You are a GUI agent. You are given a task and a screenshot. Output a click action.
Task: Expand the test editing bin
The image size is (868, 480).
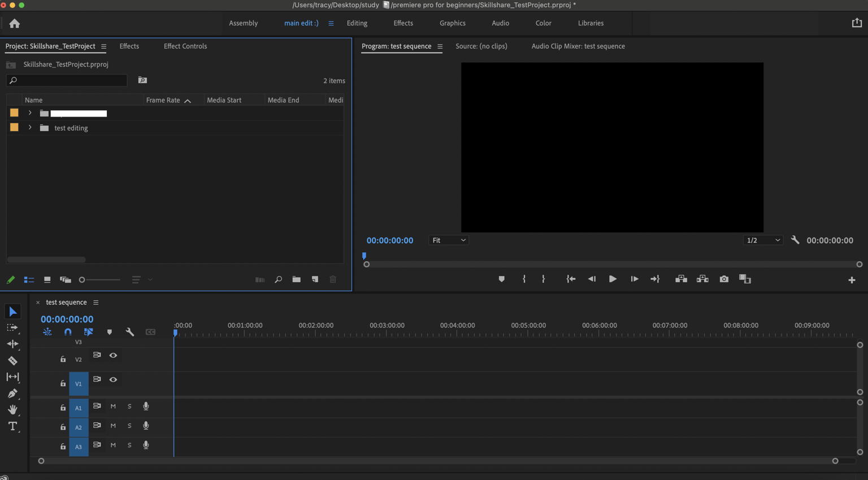30,128
